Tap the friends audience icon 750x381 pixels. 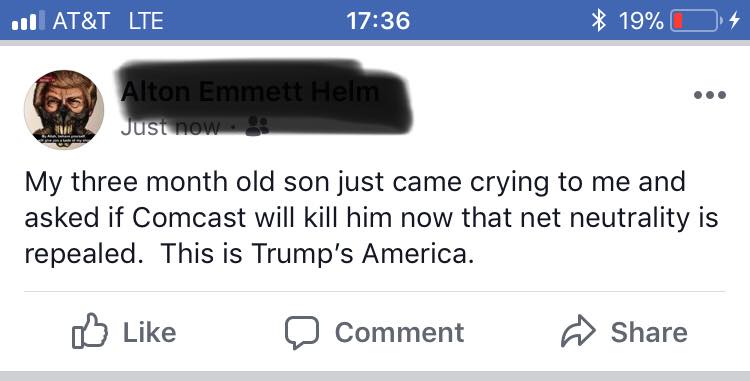pos(257,127)
